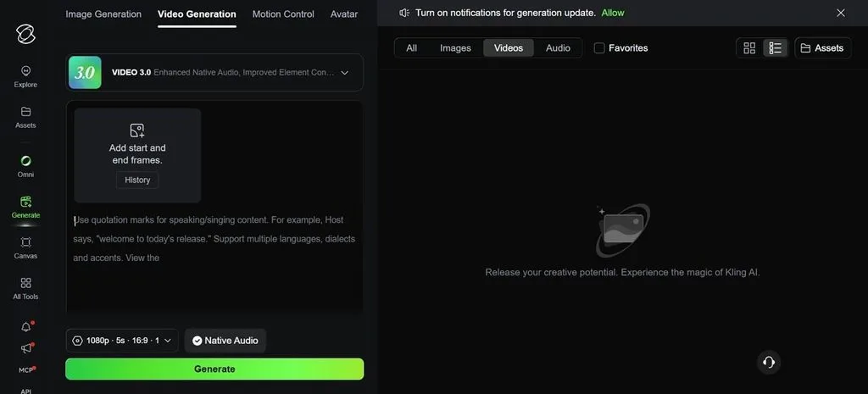Switch to grid view layout
The width and height of the screenshot is (868, 394).
point(749,48)
